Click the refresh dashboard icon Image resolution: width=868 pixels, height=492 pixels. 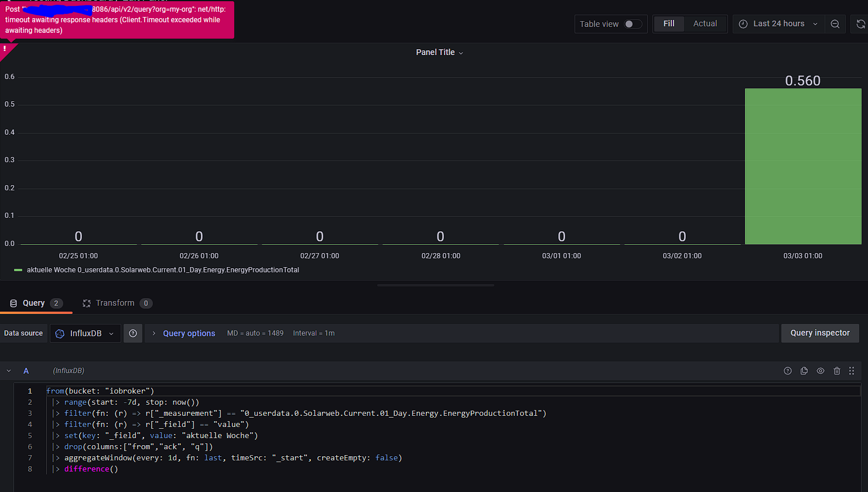(x=860, y=24)
